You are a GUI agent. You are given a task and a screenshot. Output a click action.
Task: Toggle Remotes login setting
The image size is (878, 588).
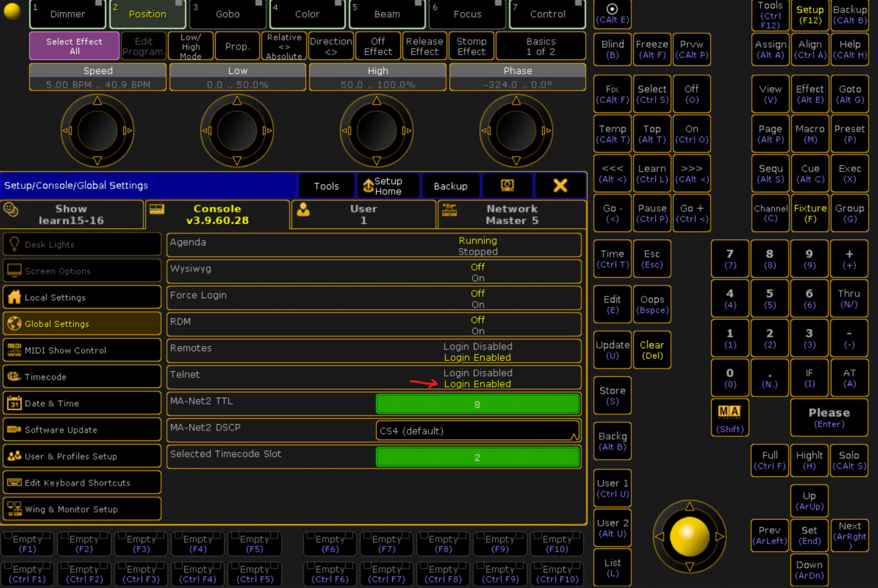(x=374, y=351)
